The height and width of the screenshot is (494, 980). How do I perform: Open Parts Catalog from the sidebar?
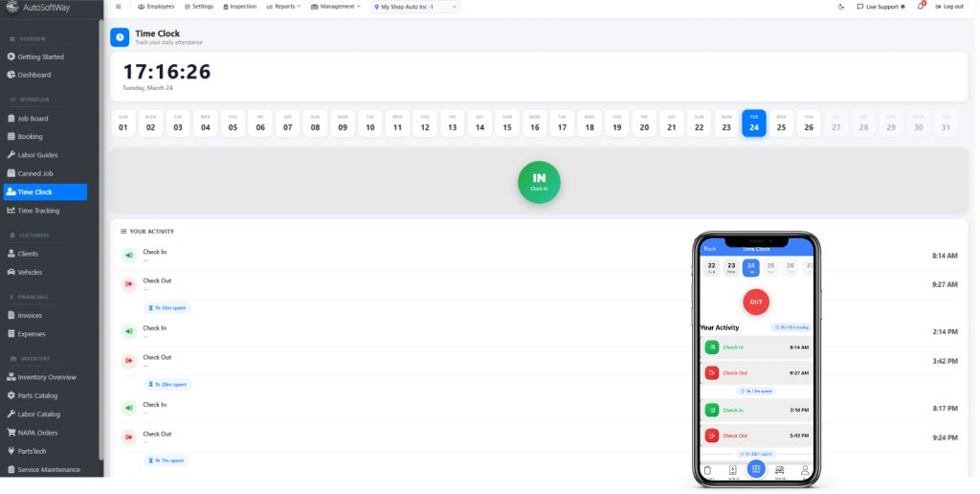click(x=38, y=395)
